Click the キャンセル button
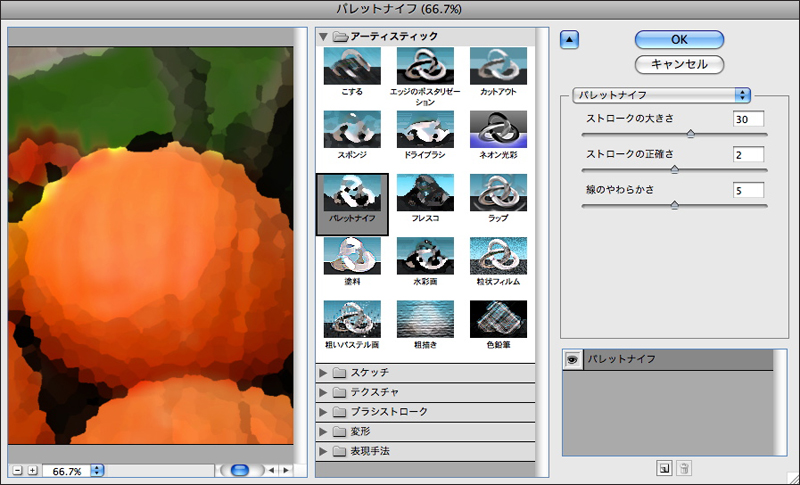Image resolution: width=800 pixels, height=485 pixels. coord(679,64)
